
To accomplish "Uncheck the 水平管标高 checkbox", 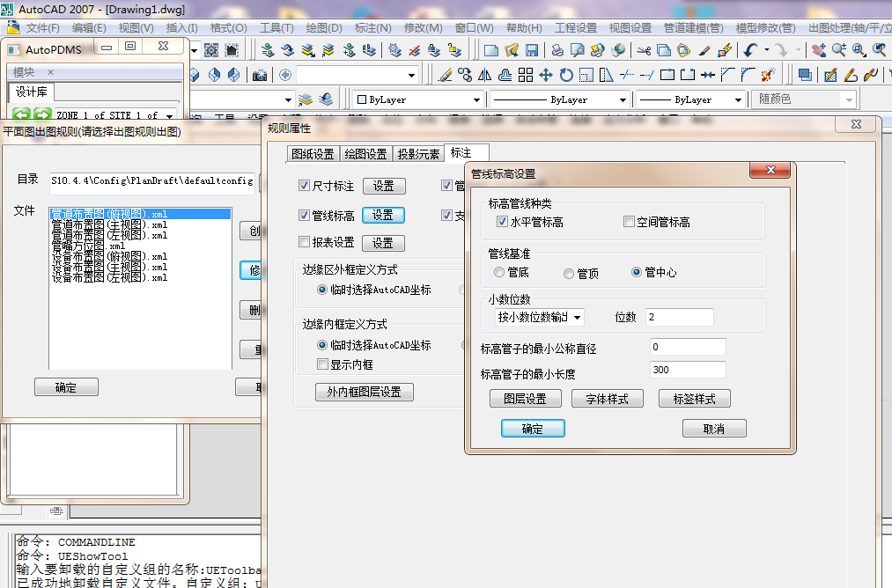I will pyautogui.click(x=503, y=223).
